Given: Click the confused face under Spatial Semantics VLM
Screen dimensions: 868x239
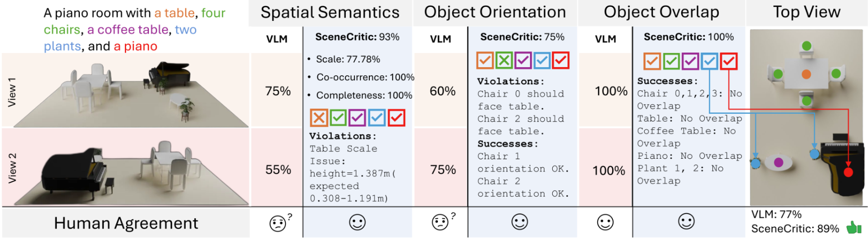Looking at the screenshot, I should pyautogui.click(x=278, y=223).
